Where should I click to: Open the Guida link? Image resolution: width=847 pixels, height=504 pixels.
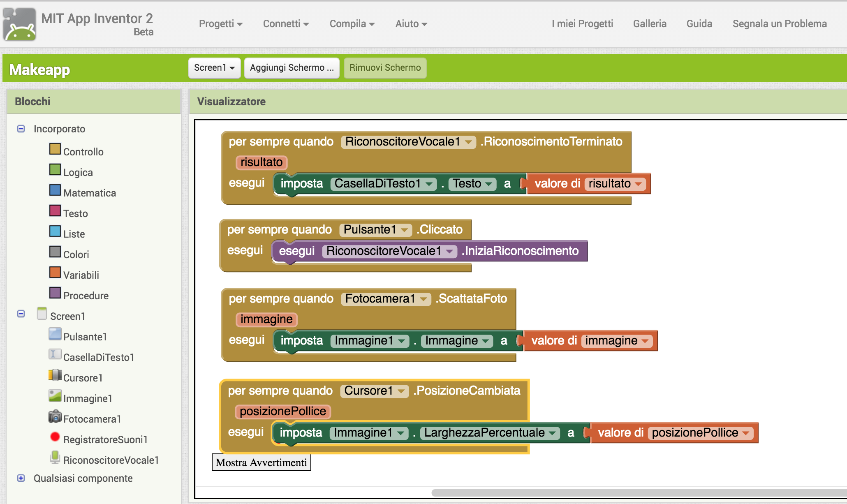tap(699, 24)
